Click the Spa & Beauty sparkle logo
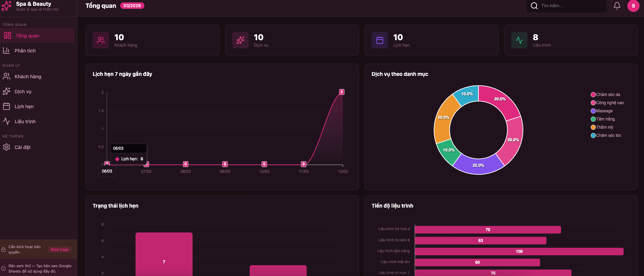Viewport: 644px width, 276px height. 6,6
